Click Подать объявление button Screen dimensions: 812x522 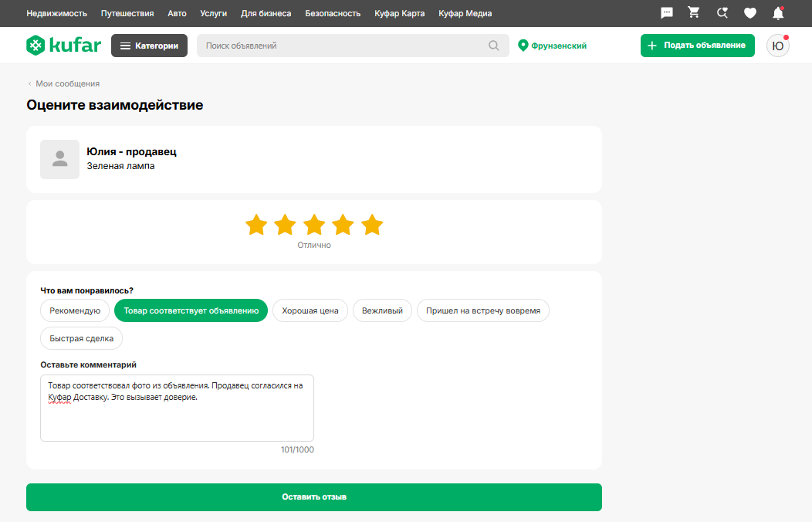coord(698,46)
